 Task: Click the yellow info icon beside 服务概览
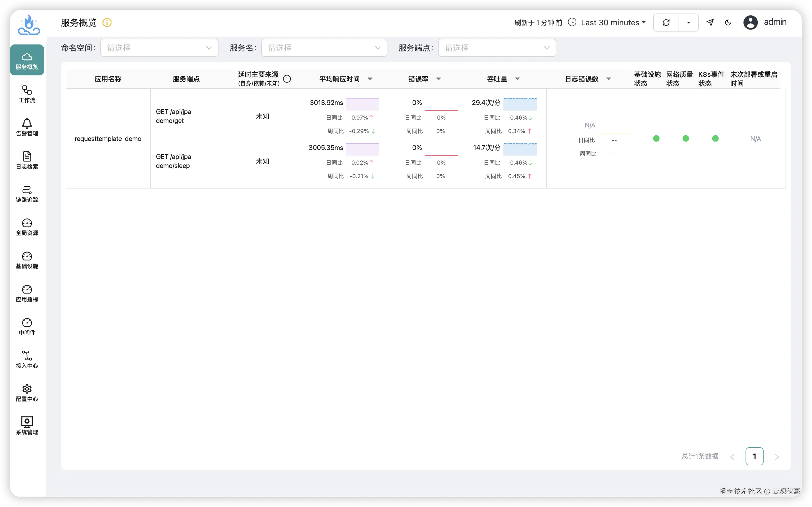click(x=107, y=23)
